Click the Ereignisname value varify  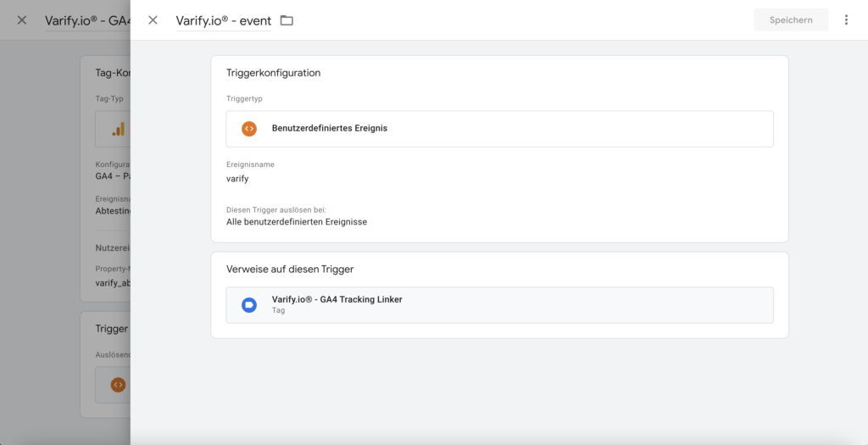237,179
